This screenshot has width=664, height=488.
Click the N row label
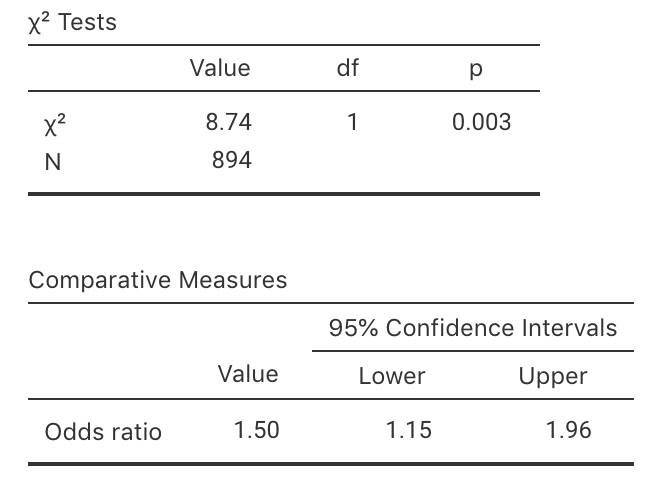pyautogui.click(x=53, y=161)
